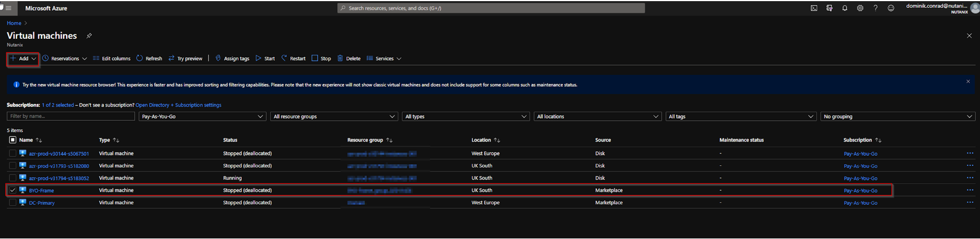This screenshot has width=980, height=239.
Task: Click the 1 of 2 selected link
Action: click(x=57, y=105)
